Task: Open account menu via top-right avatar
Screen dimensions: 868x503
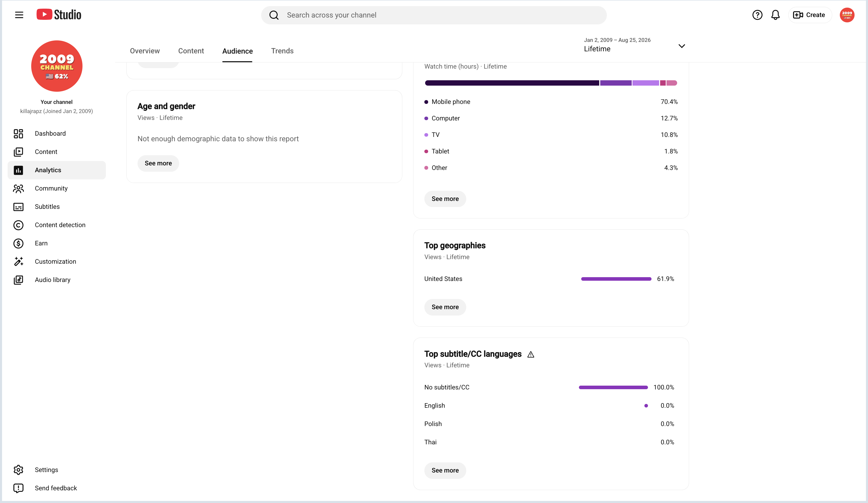Action: click(x=847, y=15)
